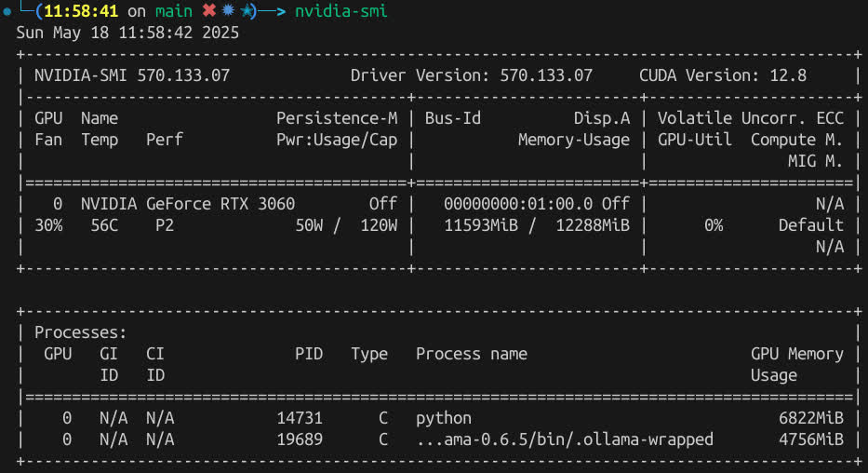Click the power usage '50W'
Screen dimensions: 868x473
pos(309,225)
